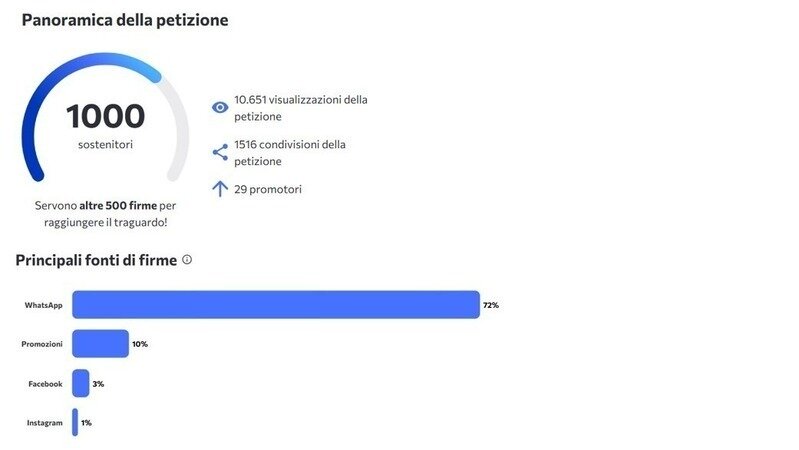Screen dimensions: 799x450
Task: Click the small Instagram bar
Action: pyautogui.click(x=75, y=422)
